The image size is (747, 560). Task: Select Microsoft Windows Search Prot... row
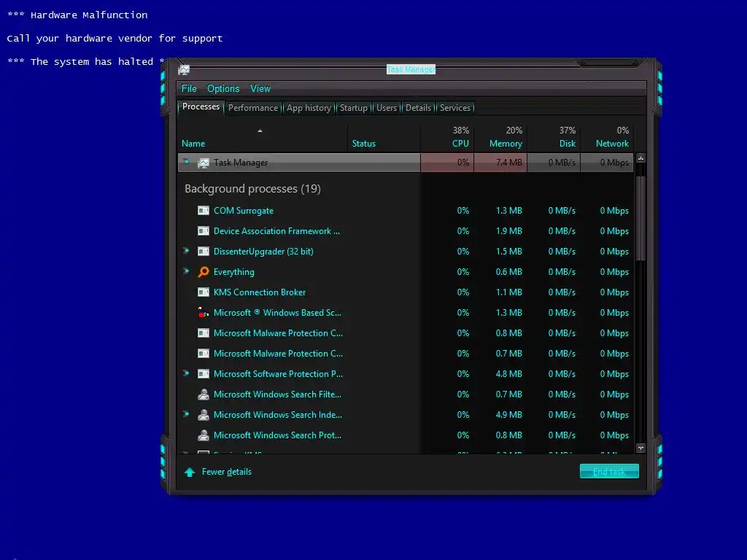click(x=406, y=435)
